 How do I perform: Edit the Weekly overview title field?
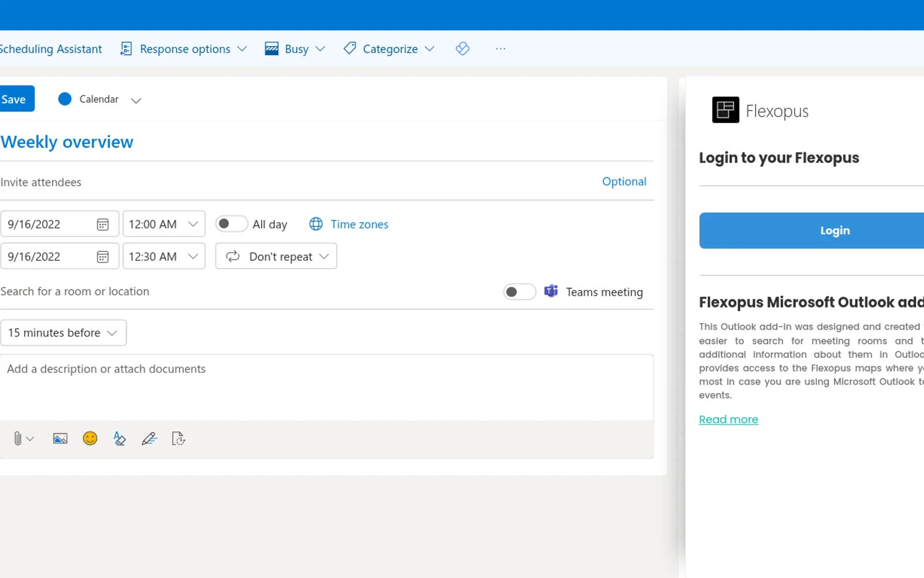[x=326, y=142]
